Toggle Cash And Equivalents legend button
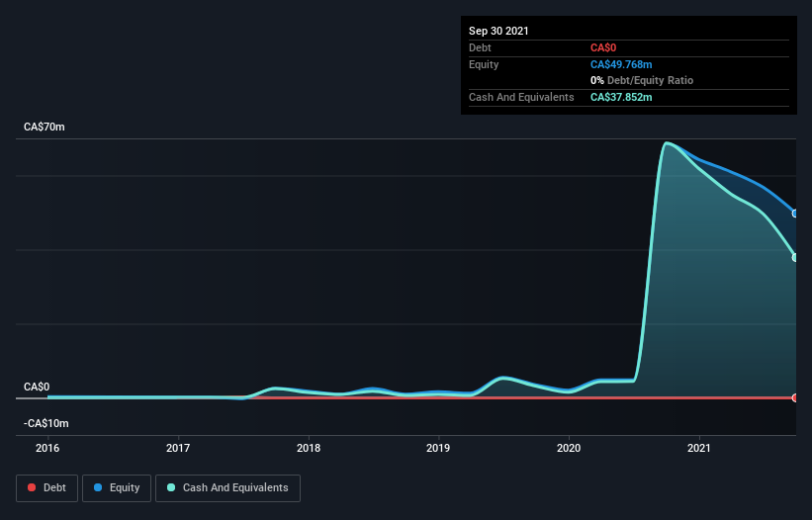This screenshot has width=812, height=520. [227, 488]
